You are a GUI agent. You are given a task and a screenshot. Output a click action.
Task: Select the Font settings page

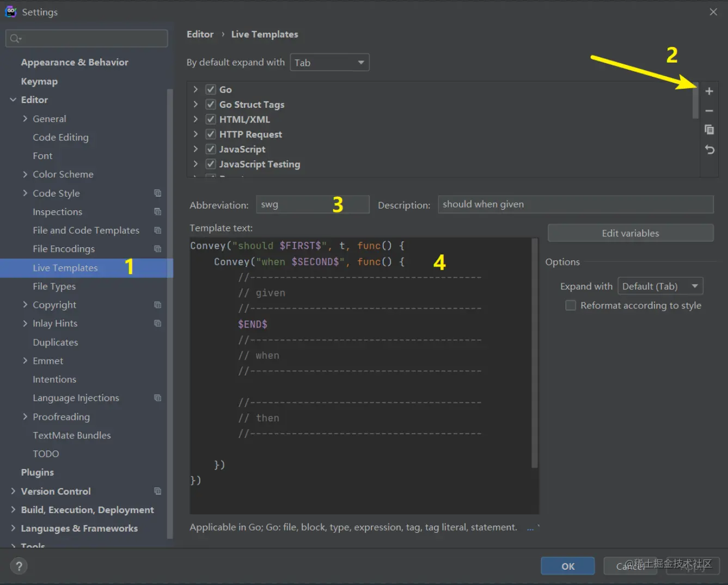point(42,156)
